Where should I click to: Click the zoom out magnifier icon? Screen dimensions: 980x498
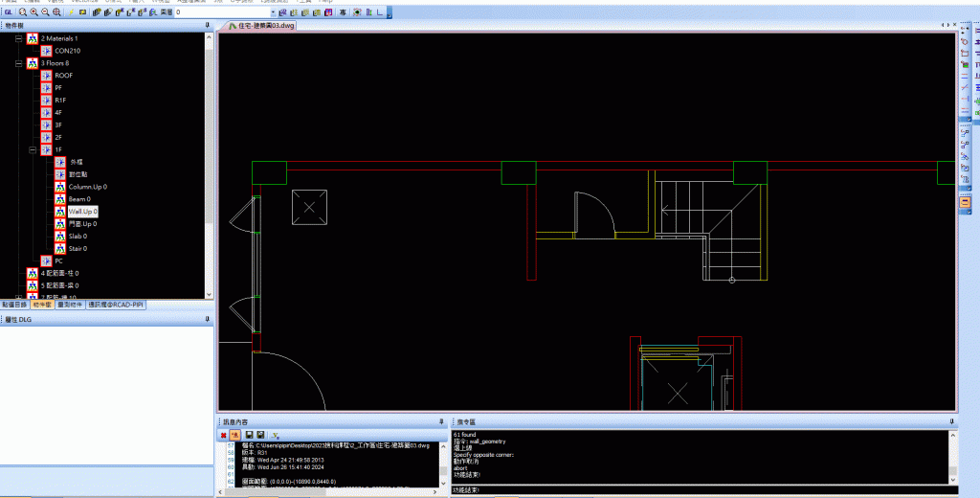(46, 12)
